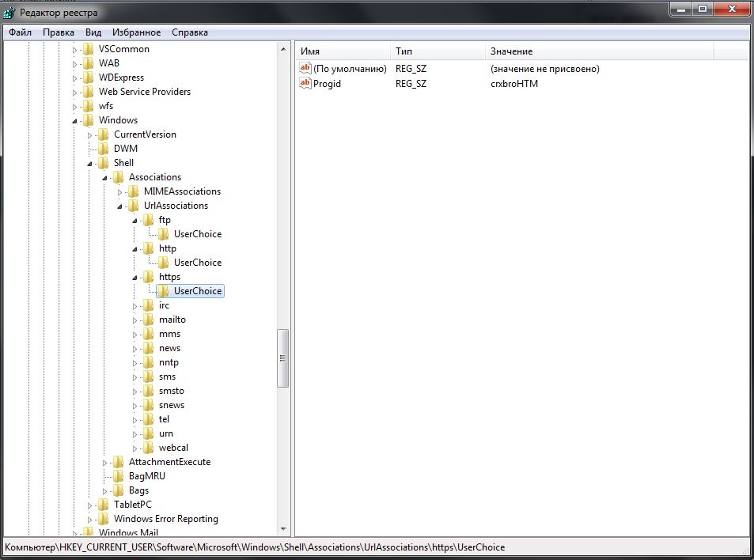Collapse the Shell key

[89, 164]
